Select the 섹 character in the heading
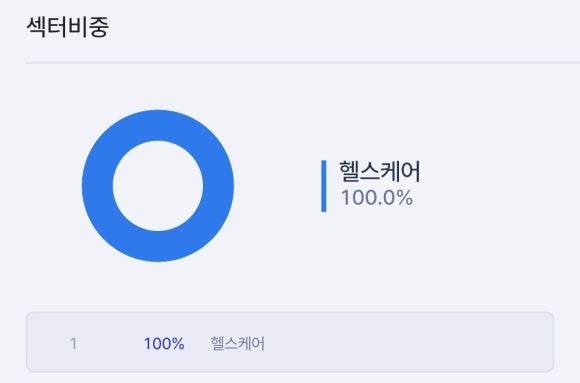 pos(37,27)
